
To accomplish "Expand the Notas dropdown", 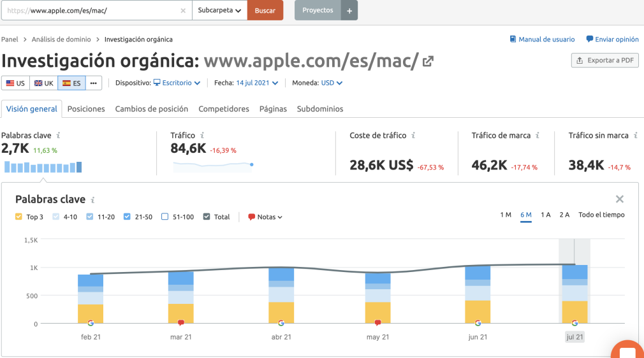I will coord(265,217).
